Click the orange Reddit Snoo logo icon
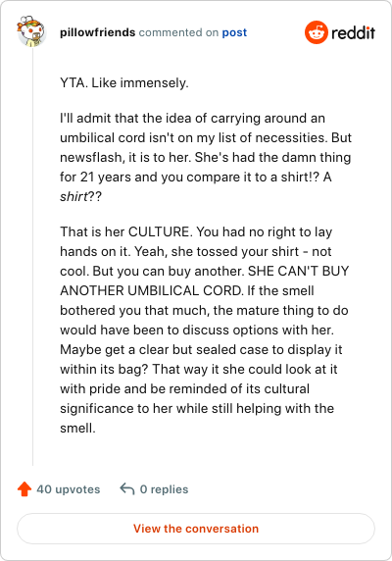 (316, 32)
